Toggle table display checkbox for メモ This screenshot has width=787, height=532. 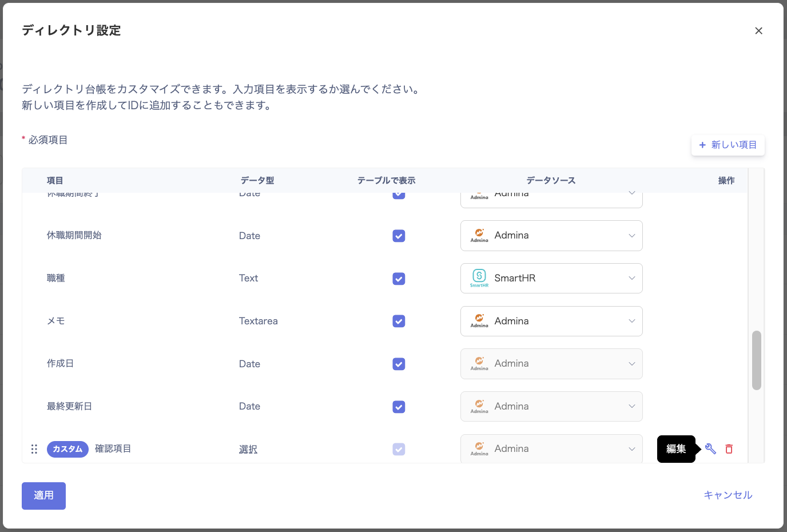[399, 321]
